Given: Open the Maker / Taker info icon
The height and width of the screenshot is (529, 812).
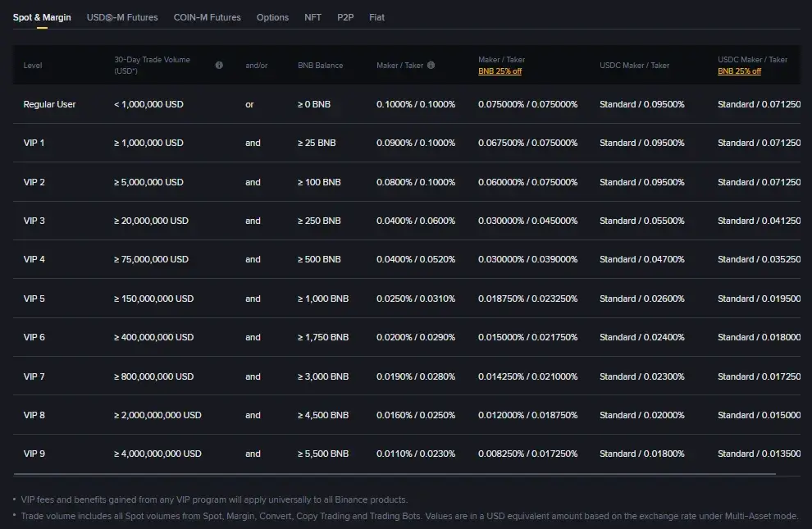Looking at the screenshot, I should point(431,66).
